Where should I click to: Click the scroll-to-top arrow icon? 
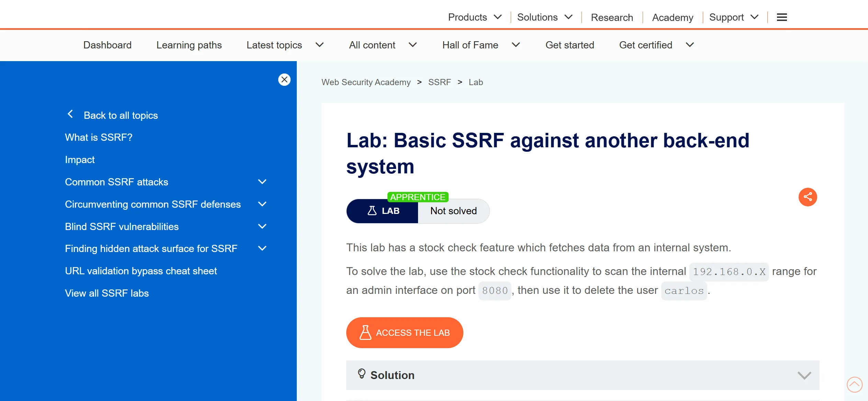[x=854, y=384]
